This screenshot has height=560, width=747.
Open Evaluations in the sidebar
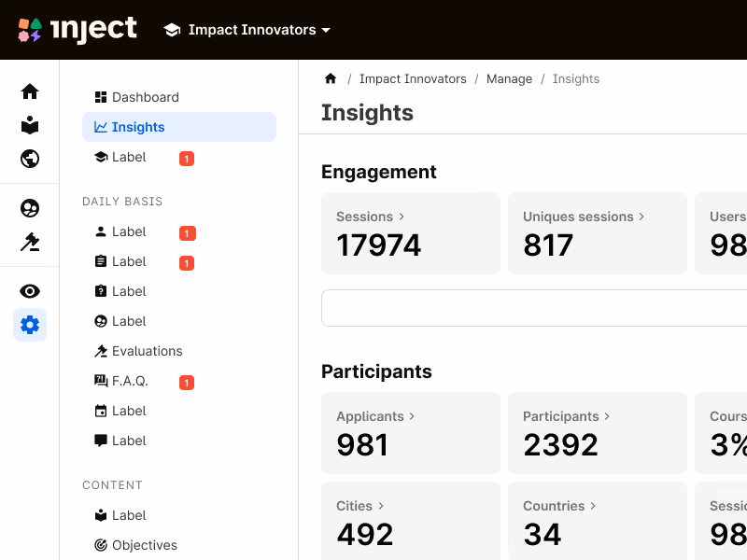click(x=179, y=351)
